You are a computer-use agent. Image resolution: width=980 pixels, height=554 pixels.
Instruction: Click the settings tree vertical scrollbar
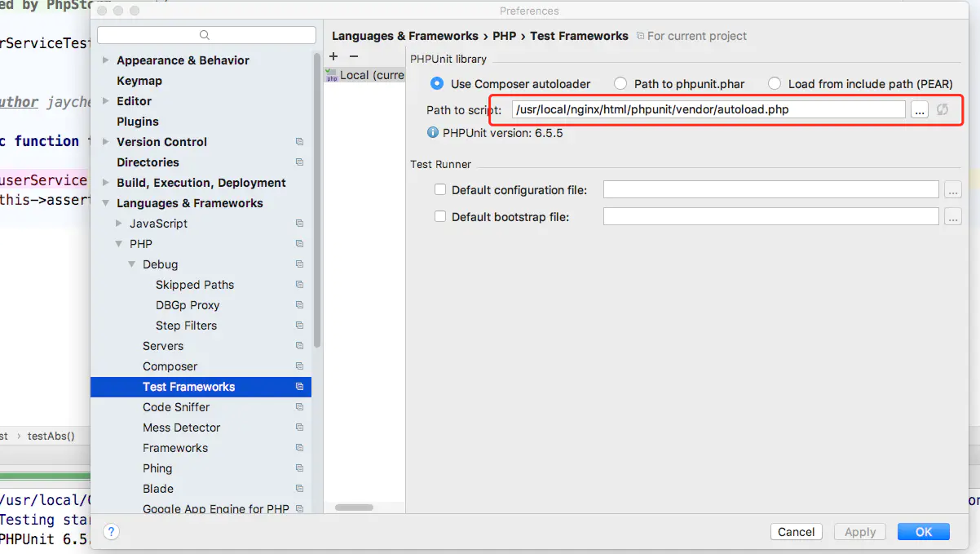pyautogui.click(x=317, y=201)
